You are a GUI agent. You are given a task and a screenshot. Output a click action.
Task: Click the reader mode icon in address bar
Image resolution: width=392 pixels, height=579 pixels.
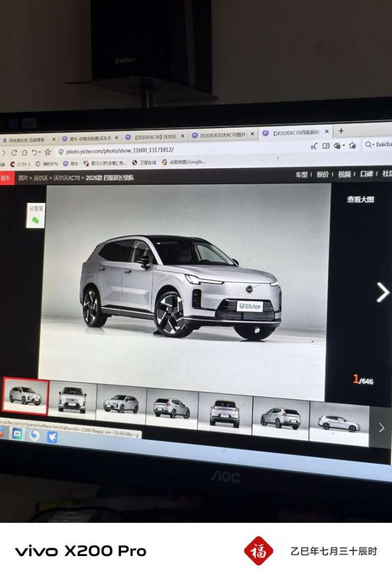click(x=326, y=146)
